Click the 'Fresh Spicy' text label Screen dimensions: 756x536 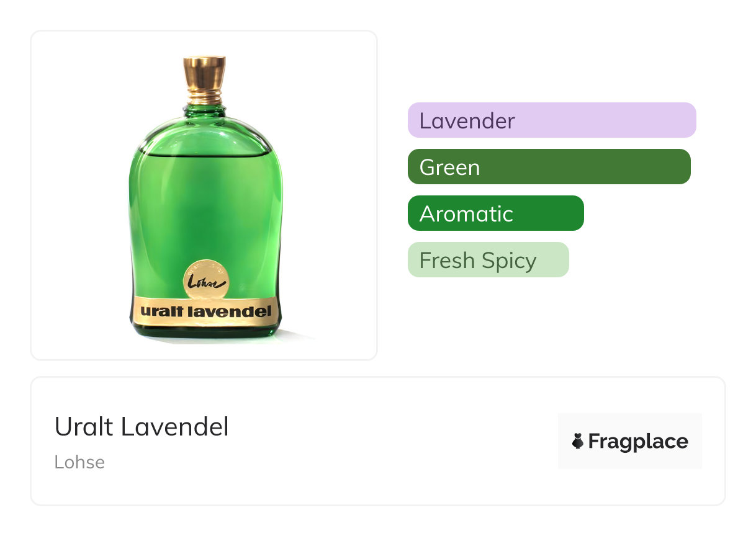coord(477,261)
